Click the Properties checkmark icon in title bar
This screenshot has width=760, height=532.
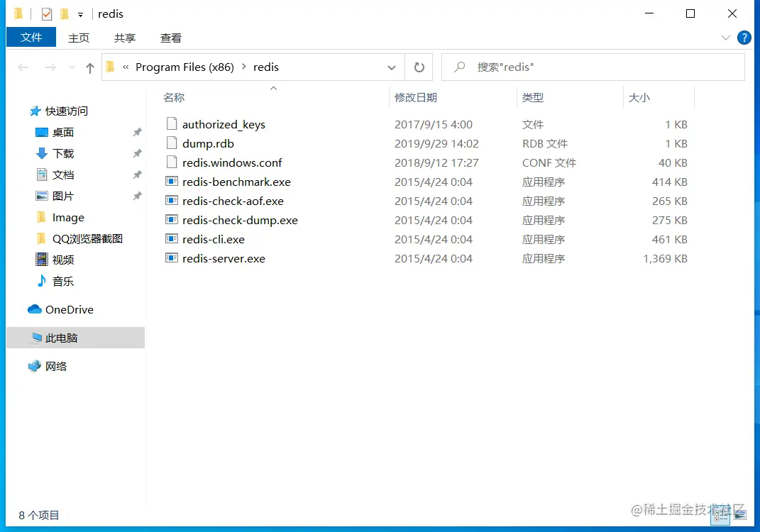[47, 14]
